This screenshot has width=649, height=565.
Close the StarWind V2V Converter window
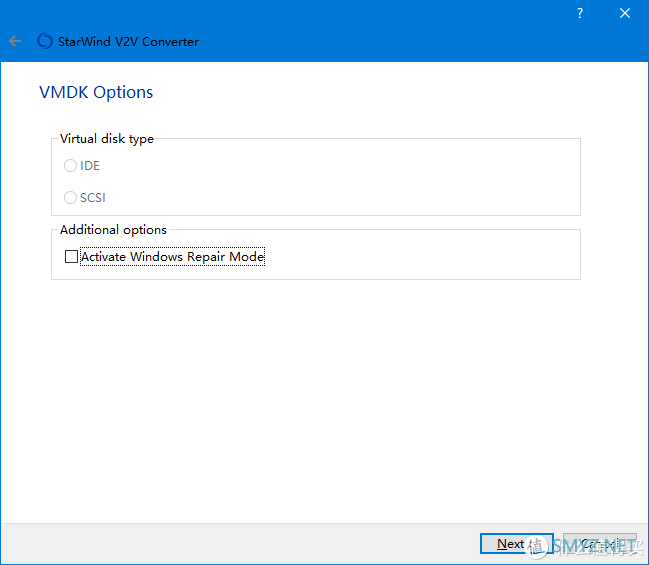pos(625,13)
